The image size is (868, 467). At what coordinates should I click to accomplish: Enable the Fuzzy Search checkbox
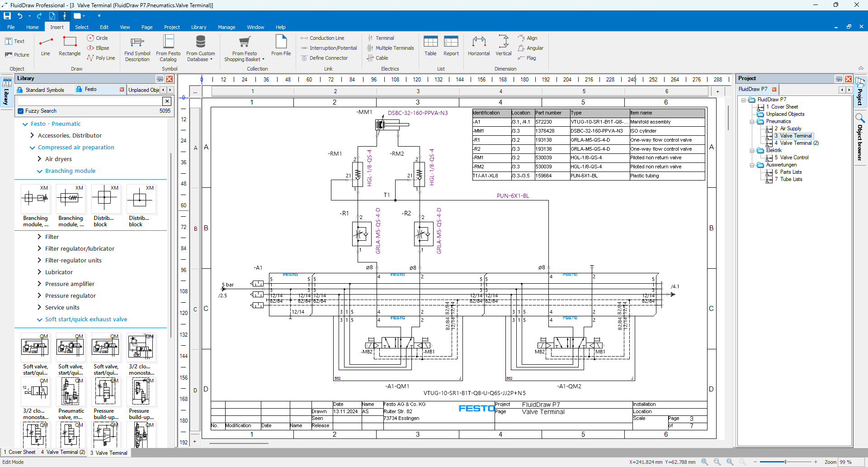(21, 111)
